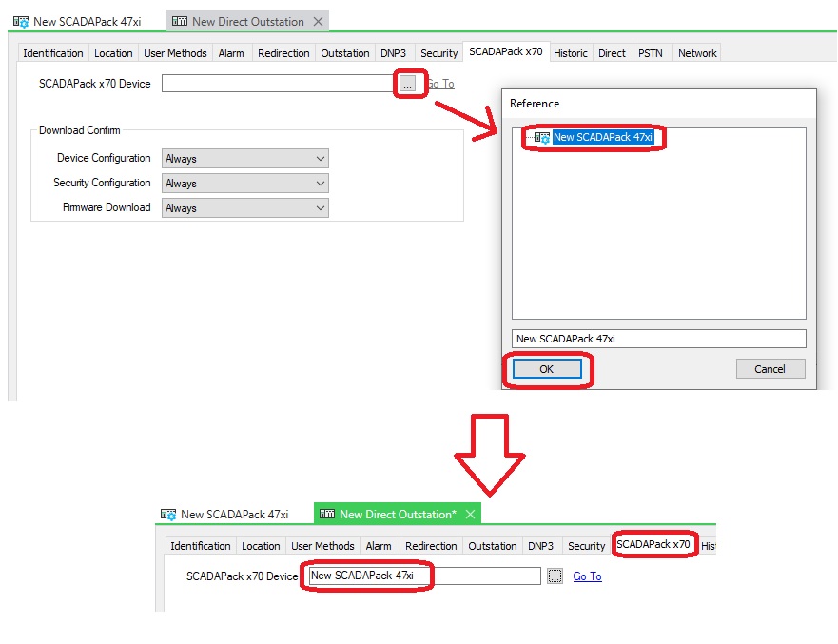This screenshot has width=838, height=644.
Task: Open the top DNP3 tab
Action: 394,53
